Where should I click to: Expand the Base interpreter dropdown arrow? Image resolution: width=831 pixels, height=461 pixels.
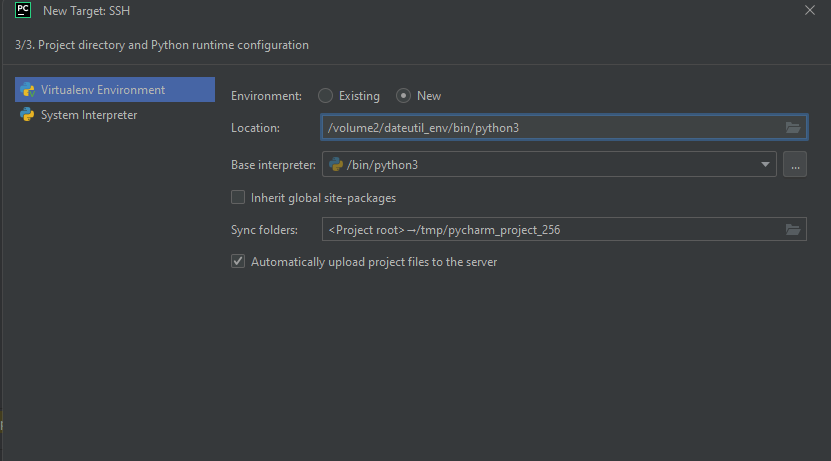pyautogui.click(x=765, y=165)
